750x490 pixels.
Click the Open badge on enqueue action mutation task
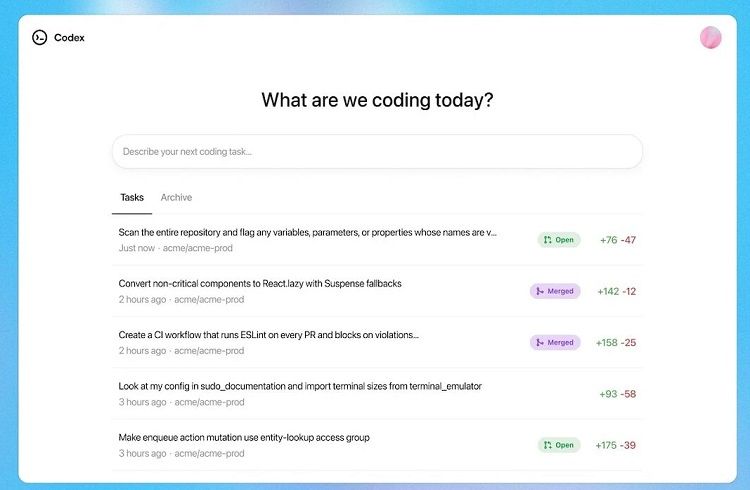(x=559, y=445)
